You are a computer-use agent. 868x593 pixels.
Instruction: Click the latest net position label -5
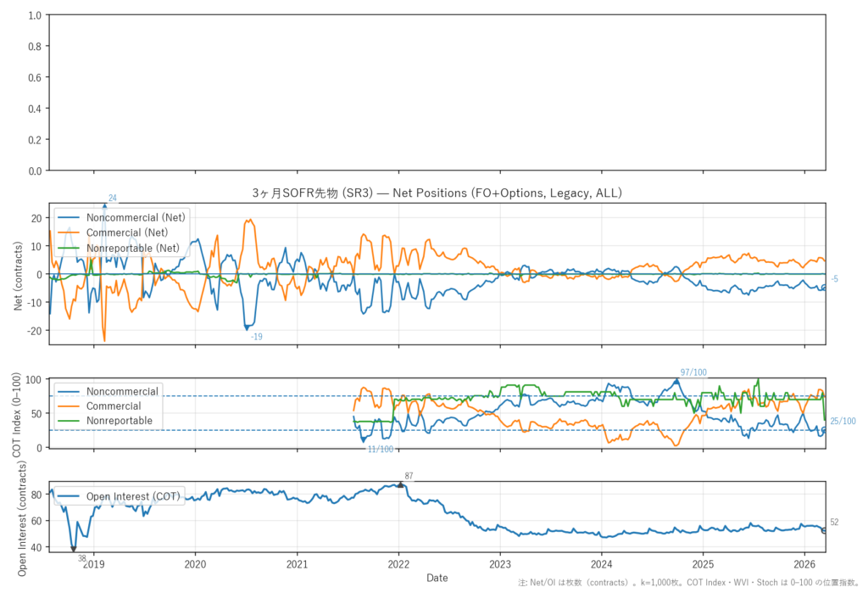point(835,279)
